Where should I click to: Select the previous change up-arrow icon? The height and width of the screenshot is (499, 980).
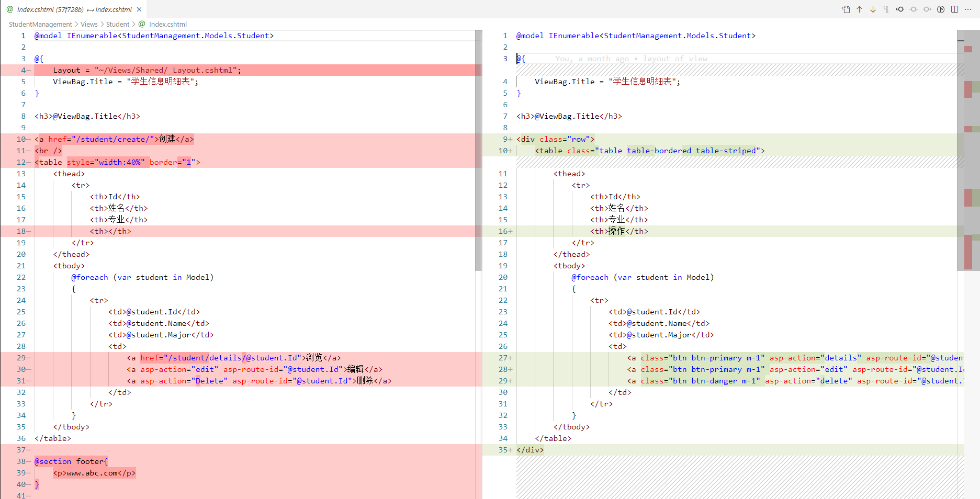[859, 9]
